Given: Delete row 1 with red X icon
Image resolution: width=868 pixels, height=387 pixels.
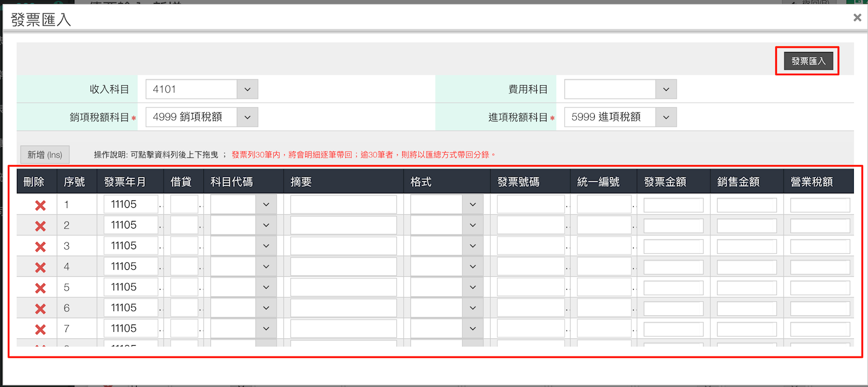Looking at the screenshot, I should (40, 205).
